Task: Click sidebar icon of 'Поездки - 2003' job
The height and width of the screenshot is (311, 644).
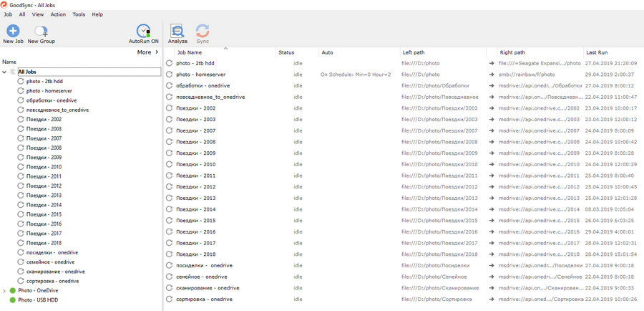Action: 21,129
